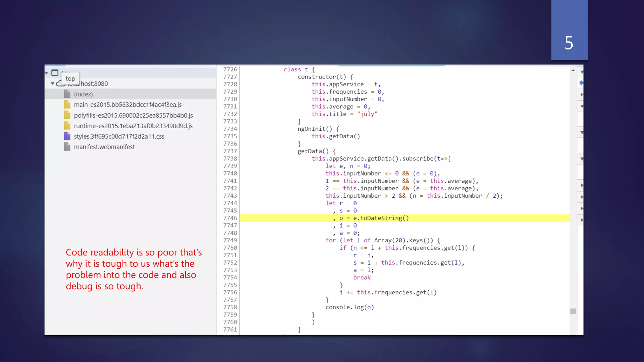Viewport: 644px width, 362px height.
Task: Click the 'class t {' code line
Action: pos(299,69)
